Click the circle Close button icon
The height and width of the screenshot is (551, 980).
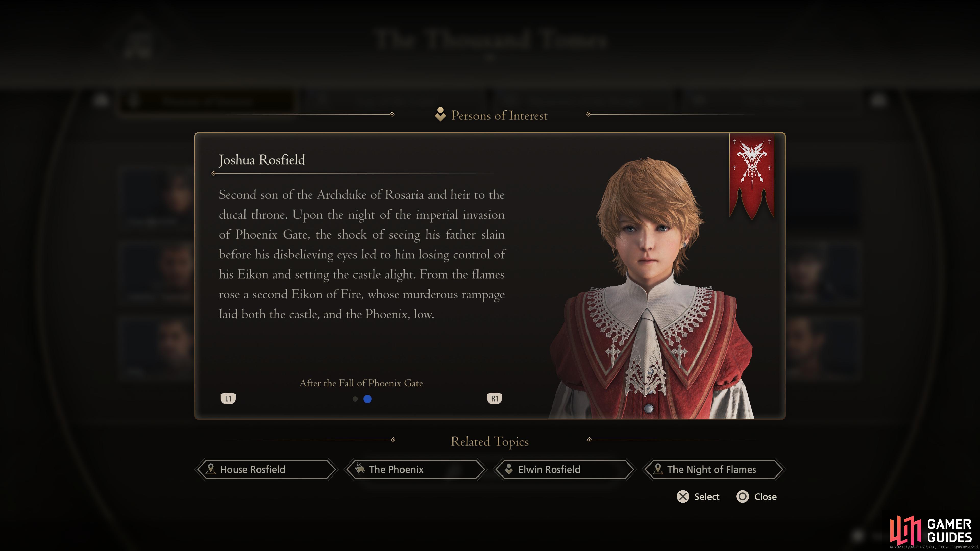tap(743, 497)
